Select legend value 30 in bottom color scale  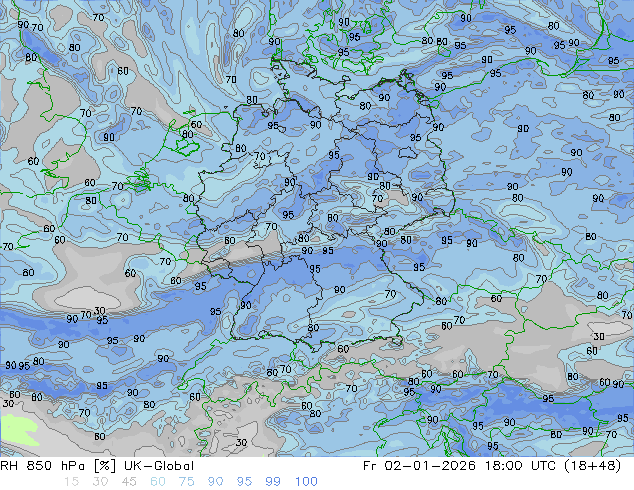tap(100, 482)
